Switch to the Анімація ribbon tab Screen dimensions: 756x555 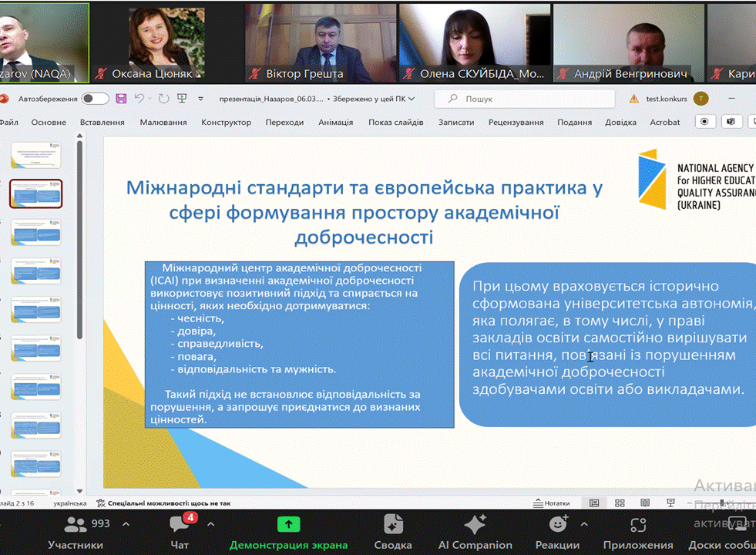coord(335,122)
